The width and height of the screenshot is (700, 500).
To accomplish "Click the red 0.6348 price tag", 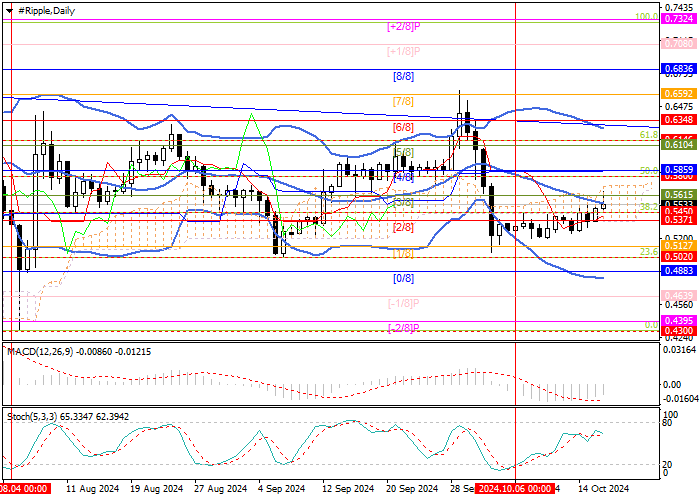I will coord(679,120).
